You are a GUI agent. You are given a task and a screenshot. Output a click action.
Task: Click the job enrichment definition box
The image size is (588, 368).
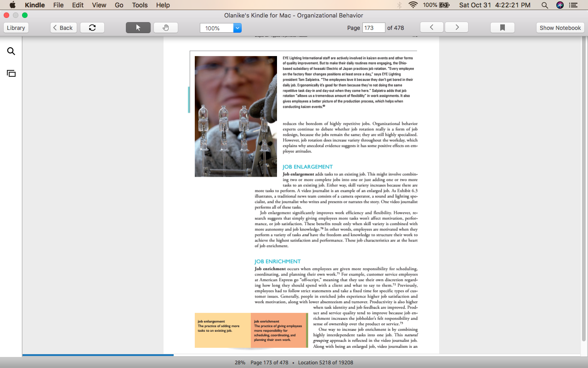click(x=279, y=330)
